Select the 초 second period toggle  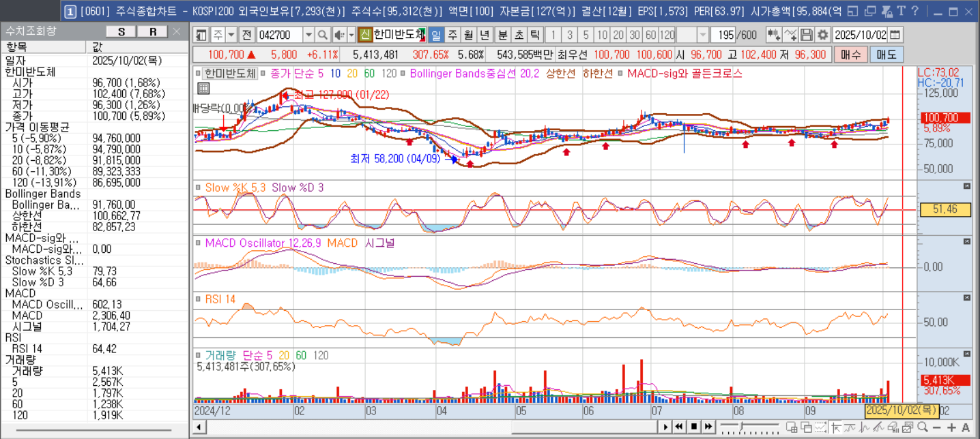click(519, 35)
